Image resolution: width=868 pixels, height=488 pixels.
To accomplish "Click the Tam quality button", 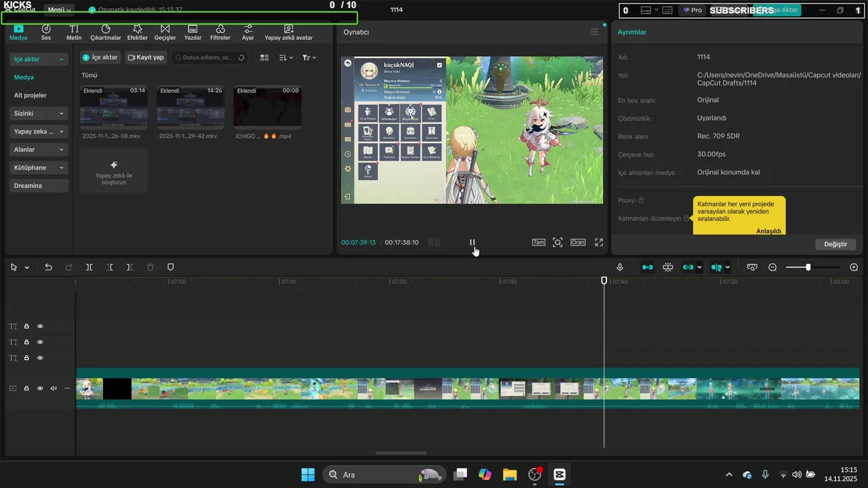I will (538, 242).
